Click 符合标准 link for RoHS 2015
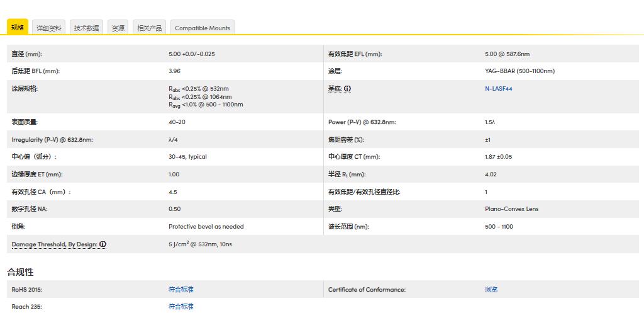This screenshot has width=644, height=325. tap(181, 290)
